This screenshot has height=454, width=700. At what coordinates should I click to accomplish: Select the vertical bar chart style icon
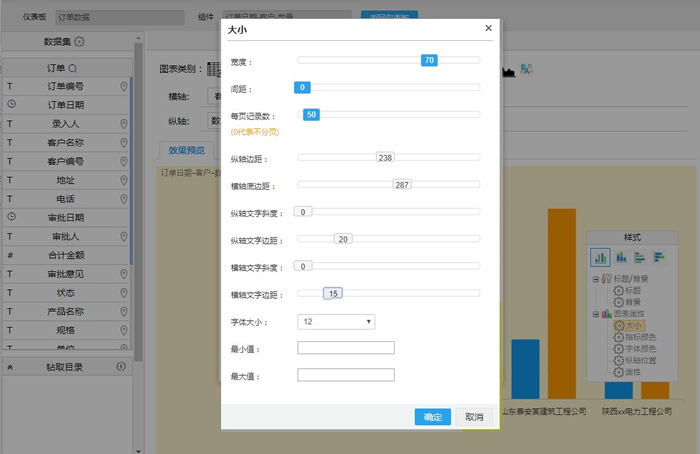(601, 257)
